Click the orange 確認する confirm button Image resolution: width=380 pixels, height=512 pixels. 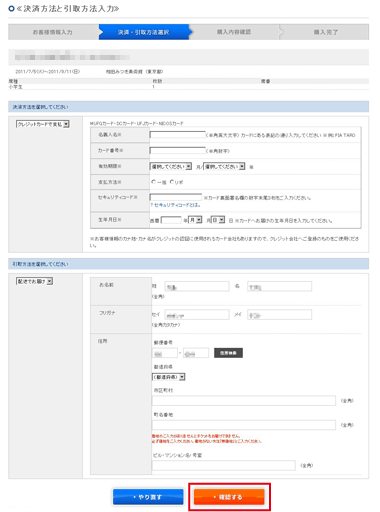coord(229,497)
